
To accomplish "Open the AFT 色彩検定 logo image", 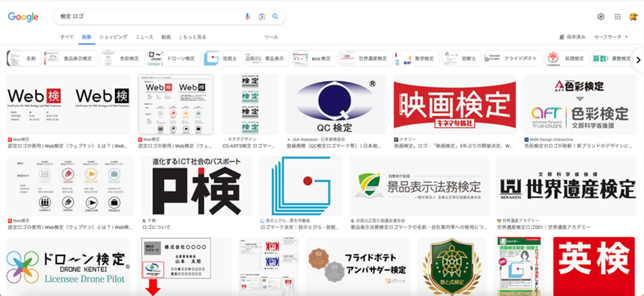I will [x=580, y=104].
